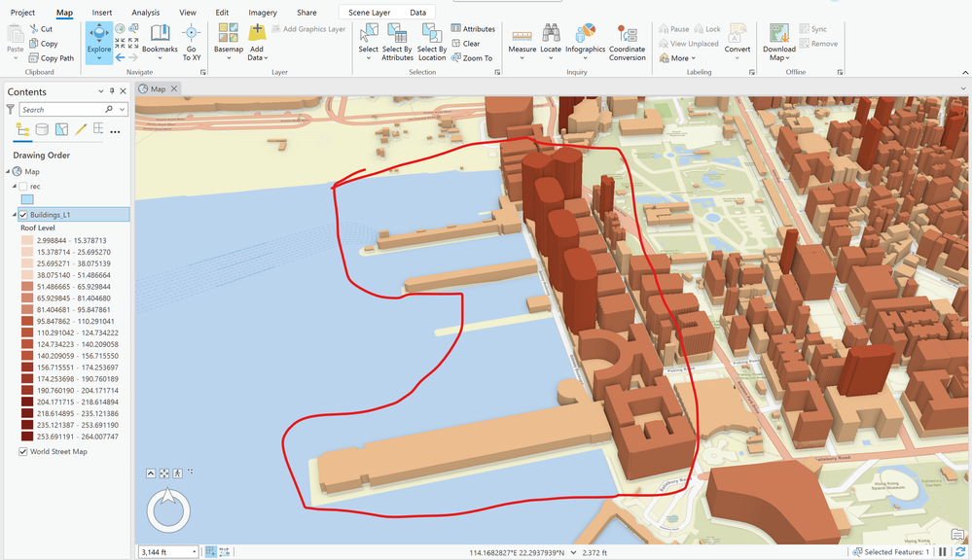Open the Explore tool dropdown arrow
972x560 pixels.
coord(98,58)
